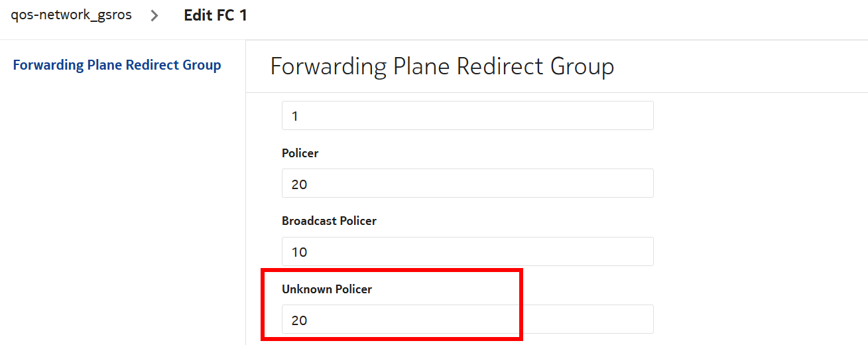
Task: Click the current page name Edit FC 1
Action: 216,15
